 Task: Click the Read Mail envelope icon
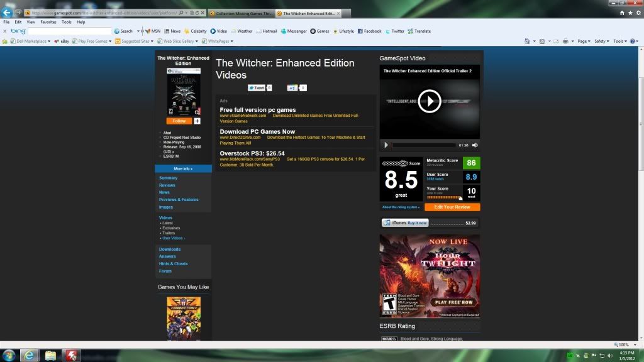pyautogui.click(x=556, y=41)
